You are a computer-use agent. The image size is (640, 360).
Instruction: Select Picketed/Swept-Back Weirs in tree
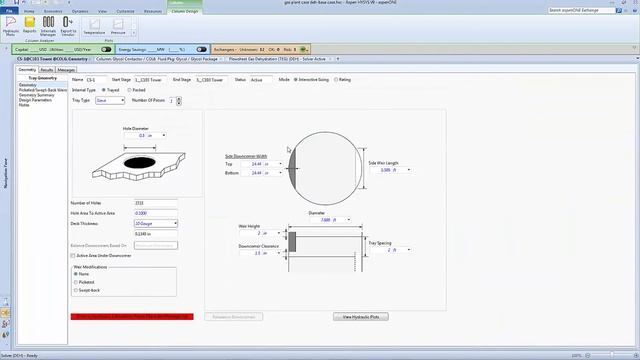[x=43, y=90]
